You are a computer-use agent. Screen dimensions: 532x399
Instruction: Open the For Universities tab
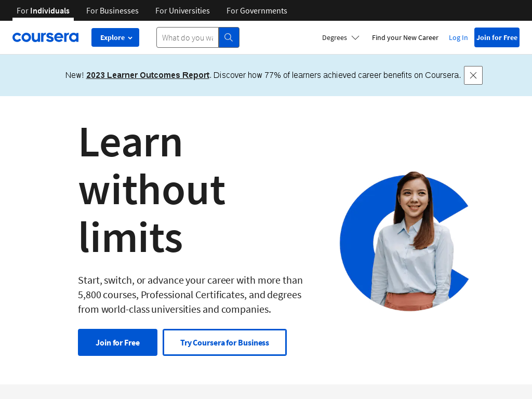[182, 10]
